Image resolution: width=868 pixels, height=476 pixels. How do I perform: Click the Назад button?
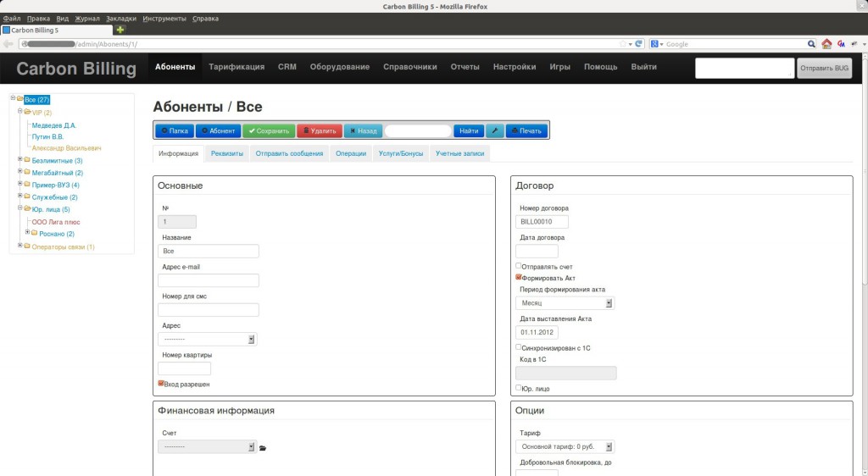pyautogui.click(x=363, y=131)
